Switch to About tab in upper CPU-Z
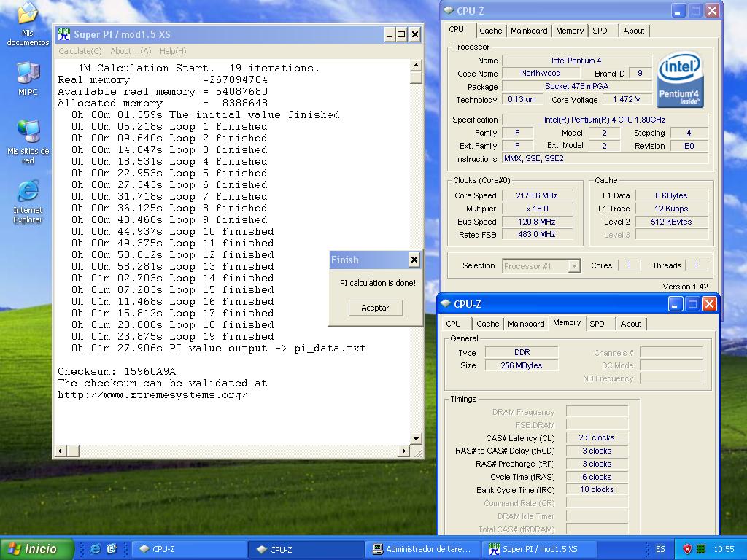Viewport: 747px width, 560px height. coord(634,31)
